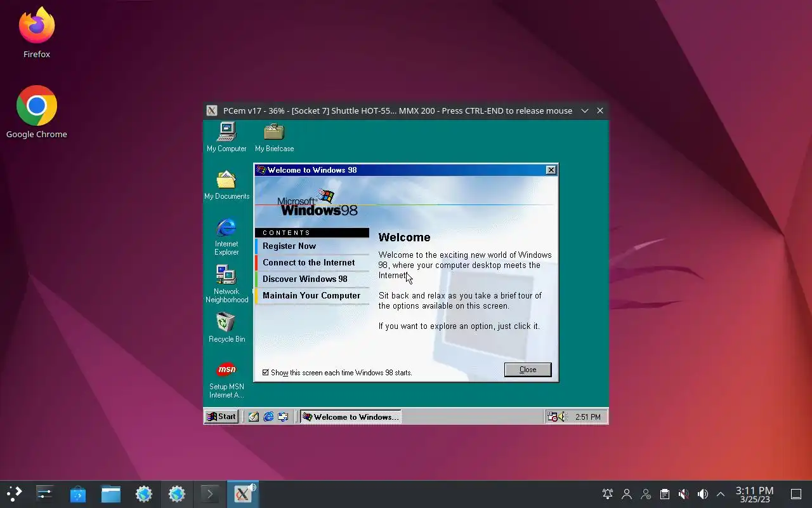The width and height of the screenshot is (812, 508).
Task: Open Discover Windows 98 option
Action: coord(311,279)
